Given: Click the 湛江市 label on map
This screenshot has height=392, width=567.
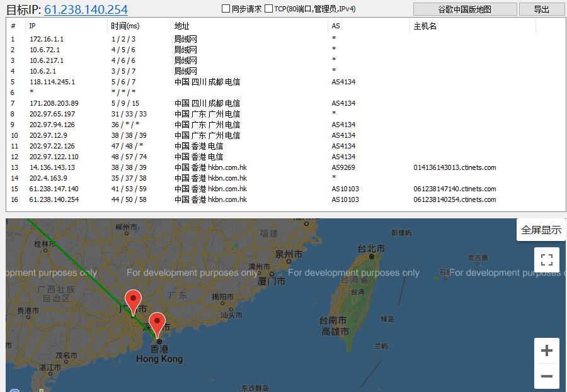Looking at the screenshot, I should (x=50, y=367).
